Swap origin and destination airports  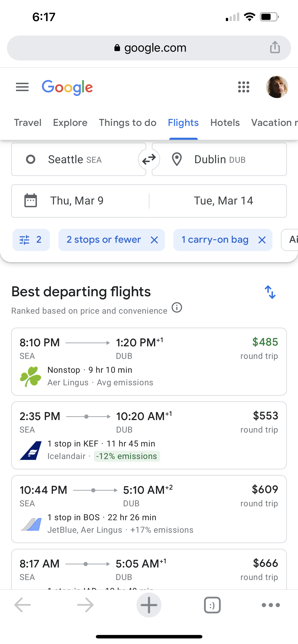[149, 159]
